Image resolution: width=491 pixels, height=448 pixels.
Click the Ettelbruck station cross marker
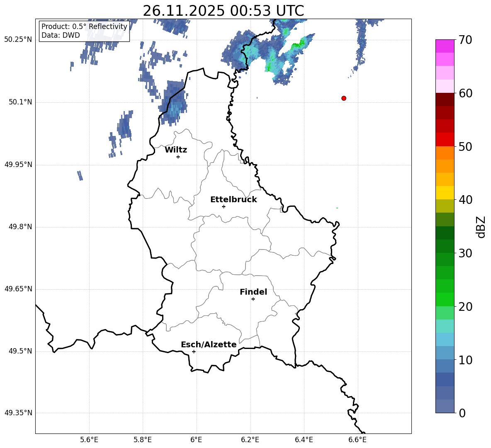click(x=224, y=206)
